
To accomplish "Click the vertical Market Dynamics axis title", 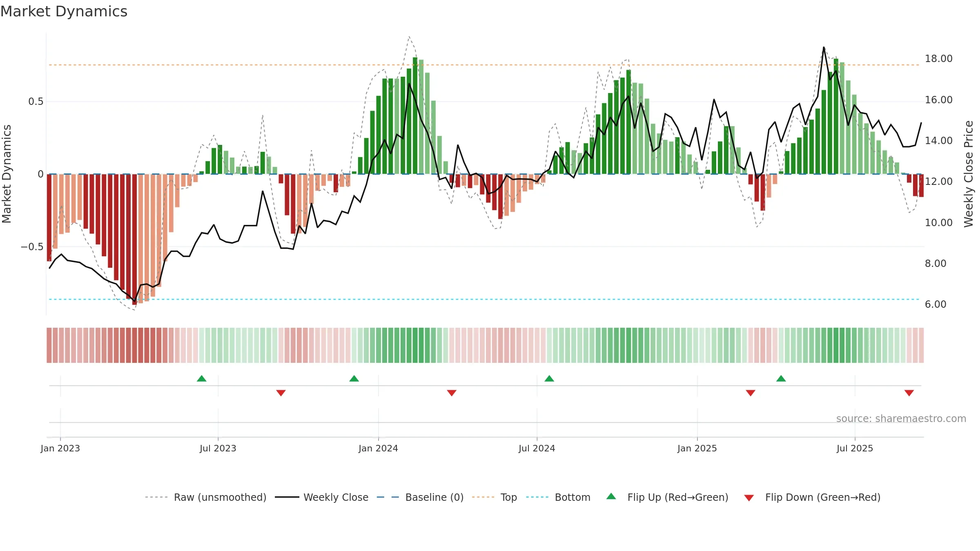I will pyautogui.click(x=7, y=174).
